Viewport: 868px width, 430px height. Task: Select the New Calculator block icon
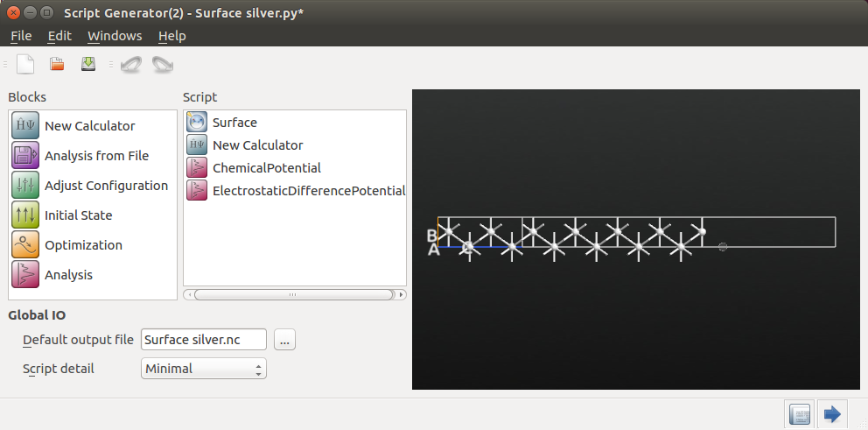25,126
